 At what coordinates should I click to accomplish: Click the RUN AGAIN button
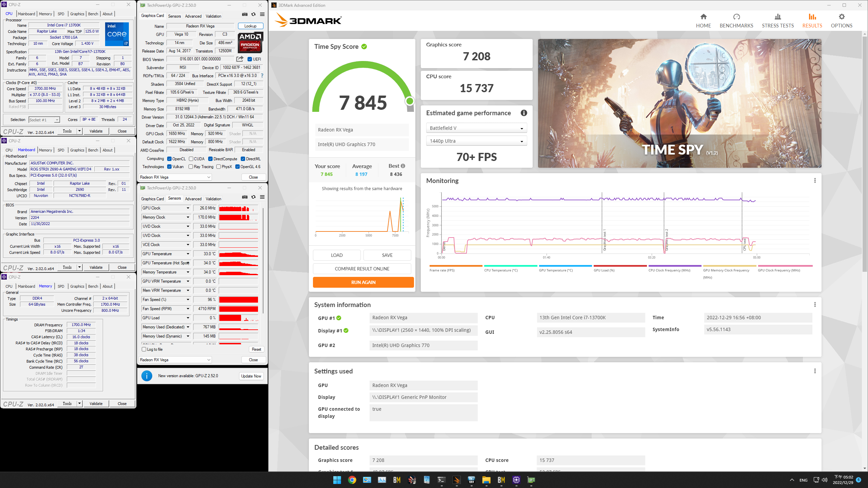click(363, 282)
